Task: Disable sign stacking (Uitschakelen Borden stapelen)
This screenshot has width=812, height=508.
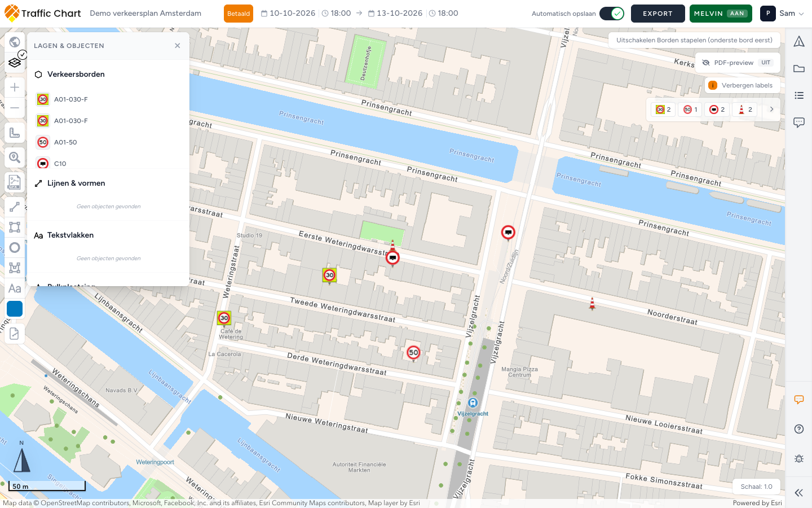Action: (x=695, y=40)
